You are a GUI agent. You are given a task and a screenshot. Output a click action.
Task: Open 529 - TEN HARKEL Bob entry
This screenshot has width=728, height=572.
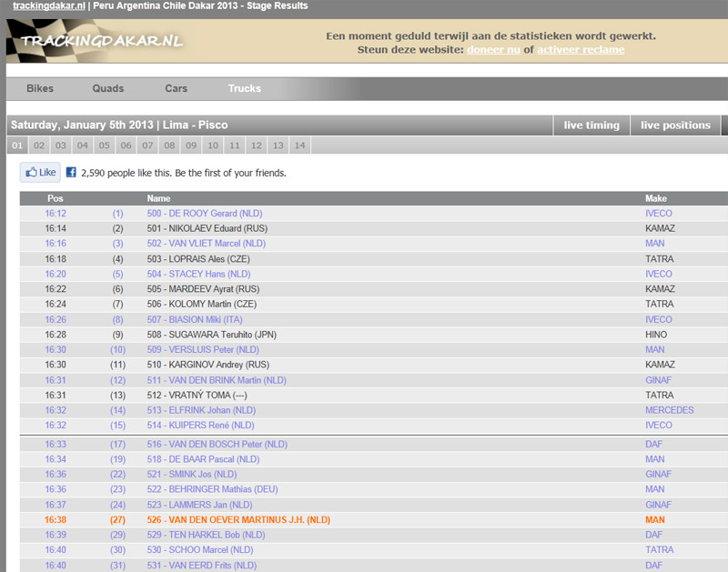point(207,535)
